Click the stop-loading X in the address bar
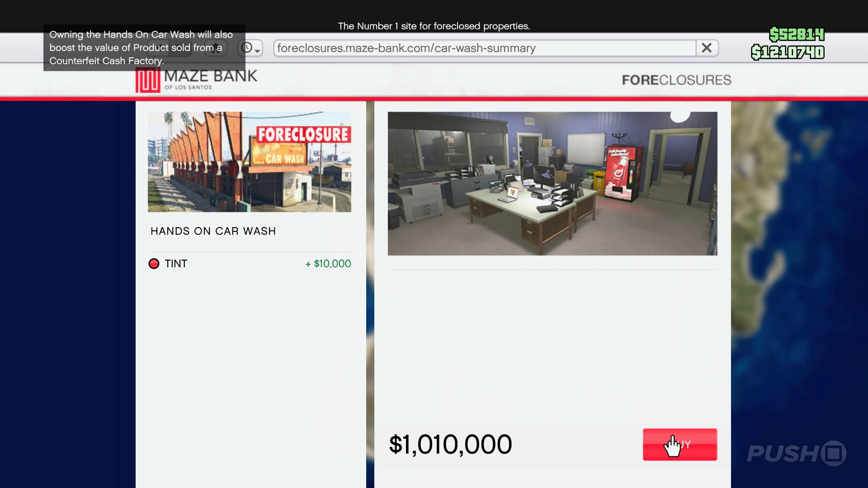868x488 pixels. [x=707, y=48]
